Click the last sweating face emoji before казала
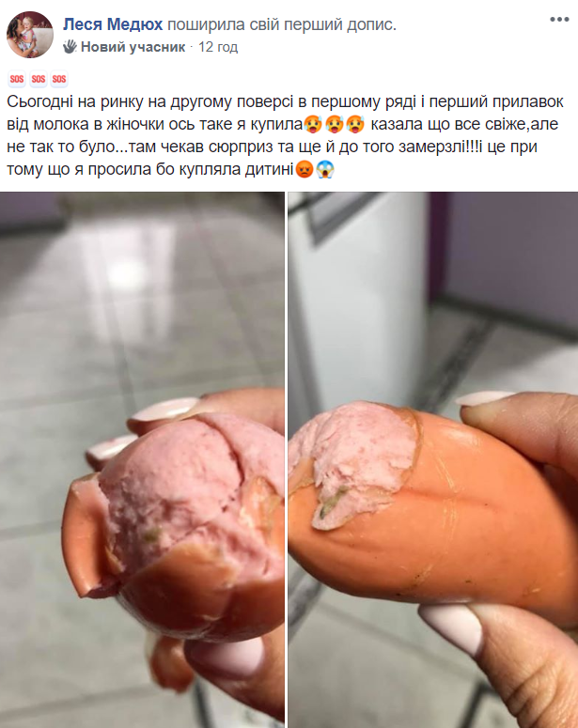The width and height of the screenshot is (578, 728). pyautogui.click(x=355, y=124)
